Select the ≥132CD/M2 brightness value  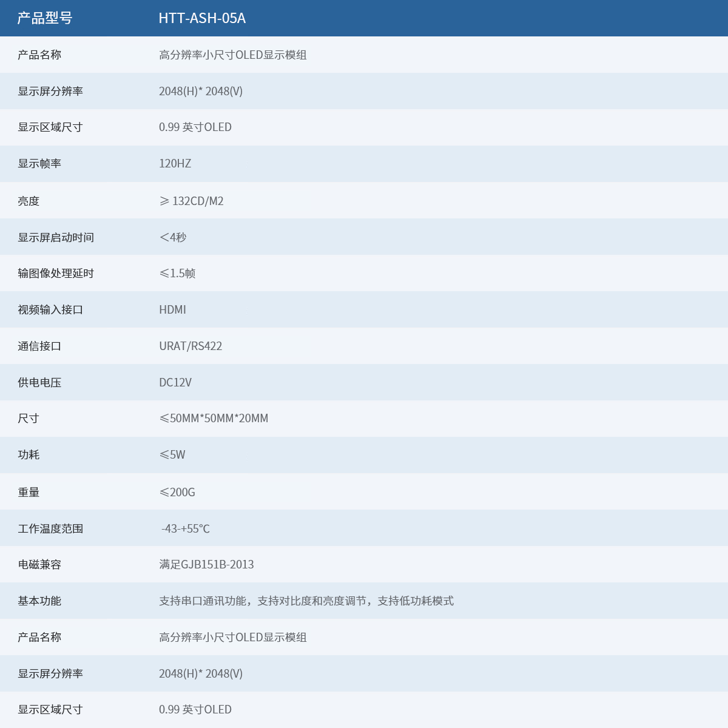pyautogui.click(x=191, y=201)
